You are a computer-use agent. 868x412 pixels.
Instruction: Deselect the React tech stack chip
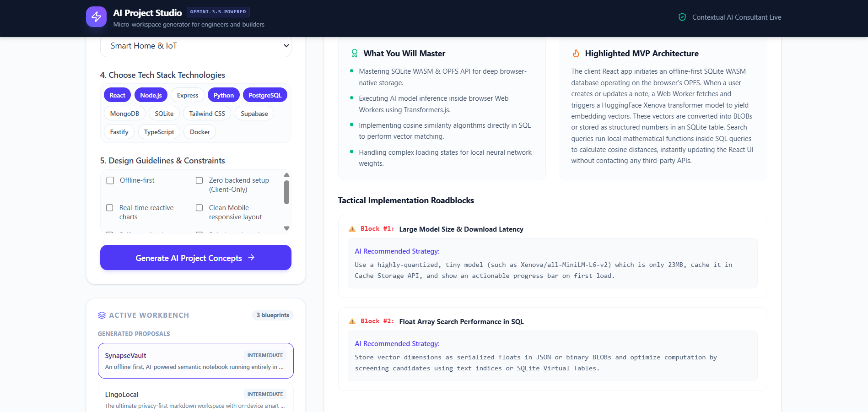pos(118,95)
